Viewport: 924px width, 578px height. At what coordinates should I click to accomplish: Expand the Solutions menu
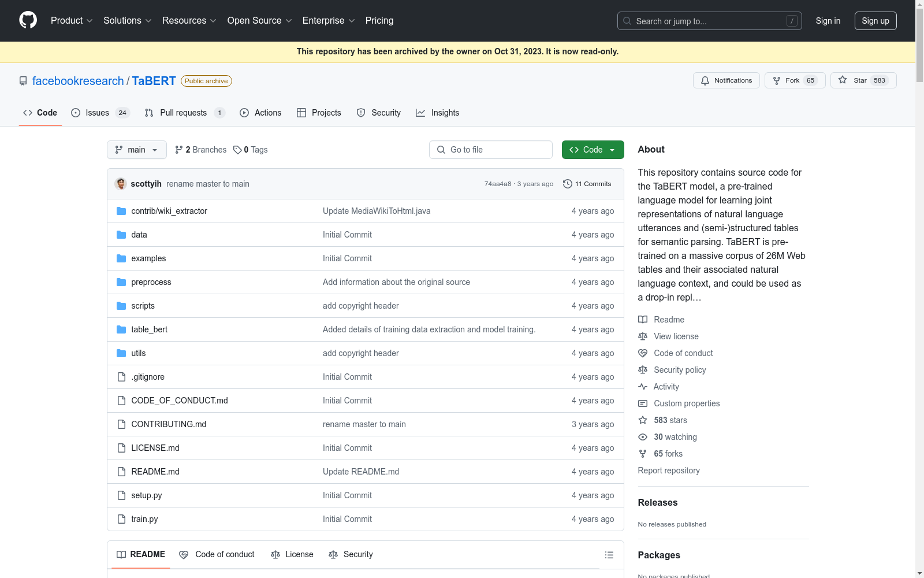click(128, 20)
